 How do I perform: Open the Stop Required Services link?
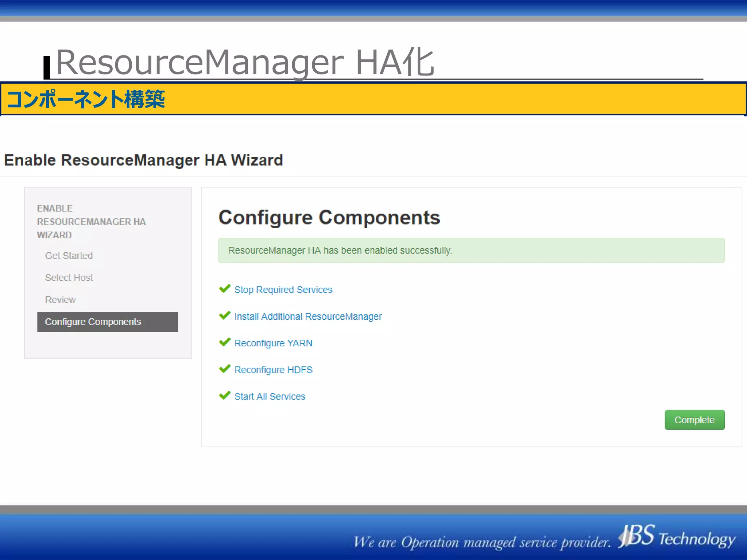point(283,289)
